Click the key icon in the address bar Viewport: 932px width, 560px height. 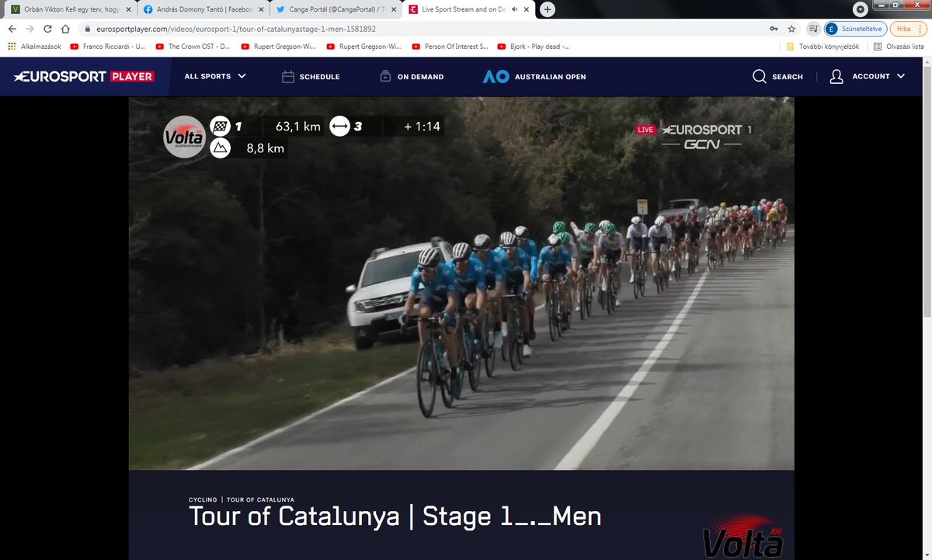coord(773,28)
